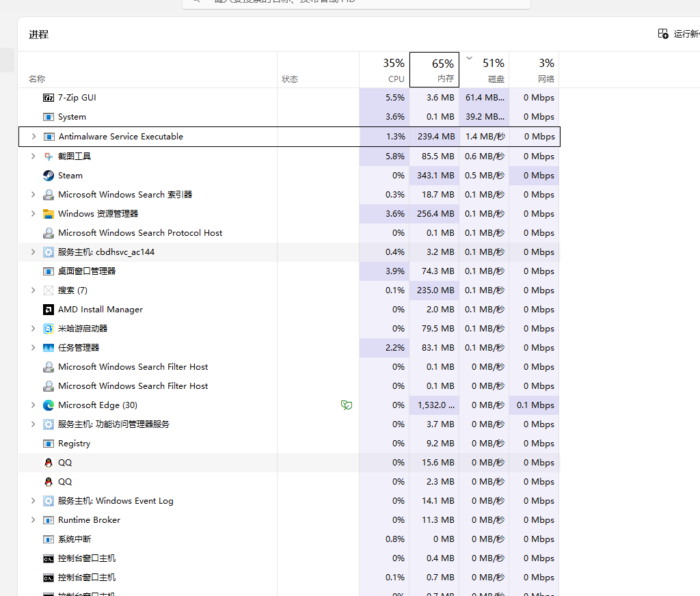
Task: Expand the Runtime Broker group
Action: (33, 520)
